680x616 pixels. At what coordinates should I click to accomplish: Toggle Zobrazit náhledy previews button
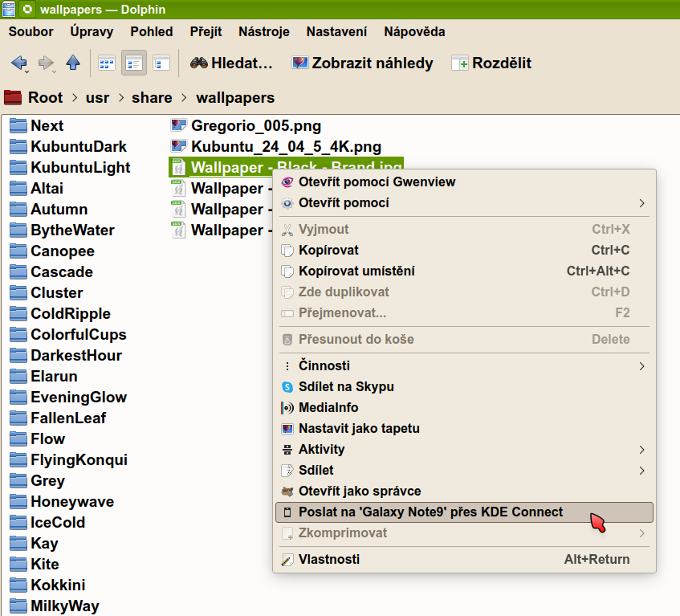tap(362, 63)
